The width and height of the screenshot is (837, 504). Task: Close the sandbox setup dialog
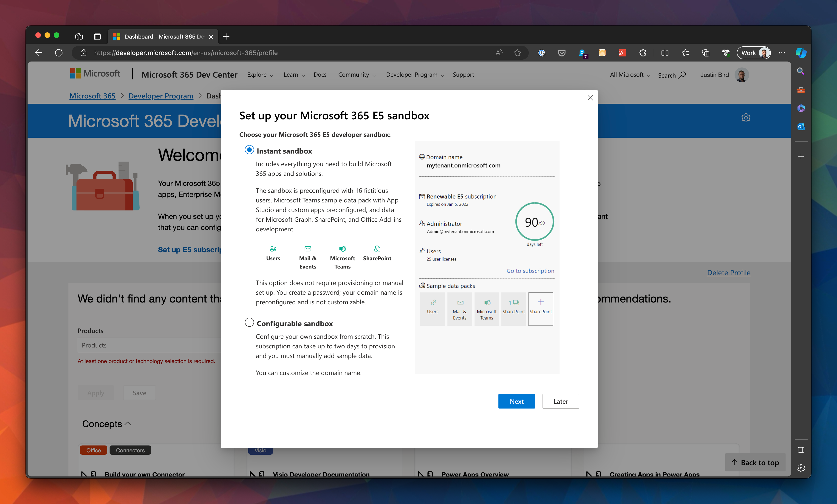(590, 98)
